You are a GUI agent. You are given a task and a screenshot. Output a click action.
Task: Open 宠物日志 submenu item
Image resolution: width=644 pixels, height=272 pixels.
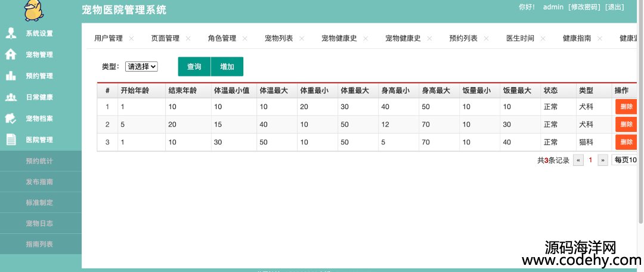tap(41, 224)
